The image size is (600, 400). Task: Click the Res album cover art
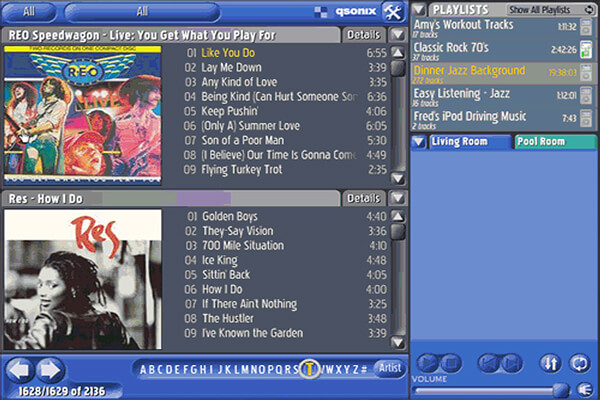click(x=83, y=279)
